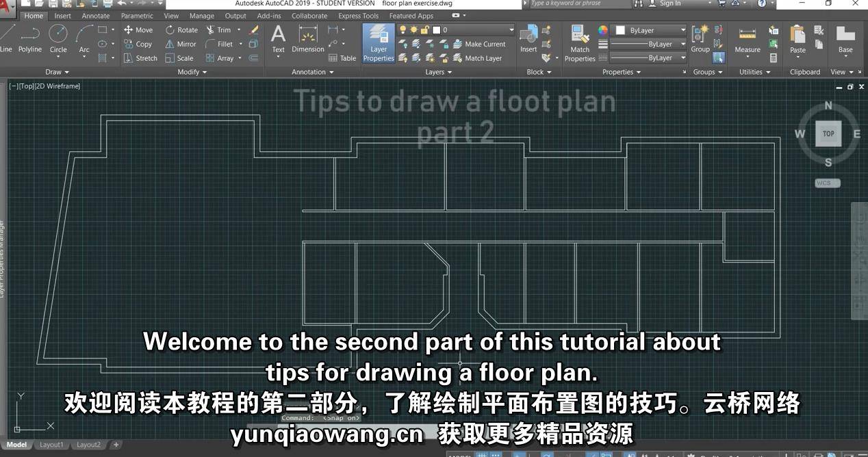Open the Manage ribbon tab
Screen dimensions: 868x457
click(201, 16)
